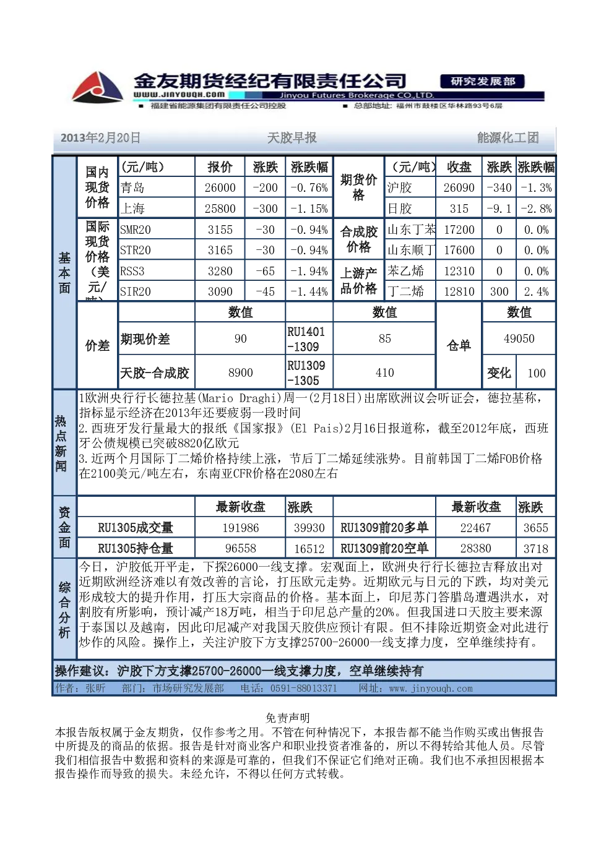614x868 pixels.
Task: Open the www.jinyouqh.com footer link
Action: [x=430, y=689]
